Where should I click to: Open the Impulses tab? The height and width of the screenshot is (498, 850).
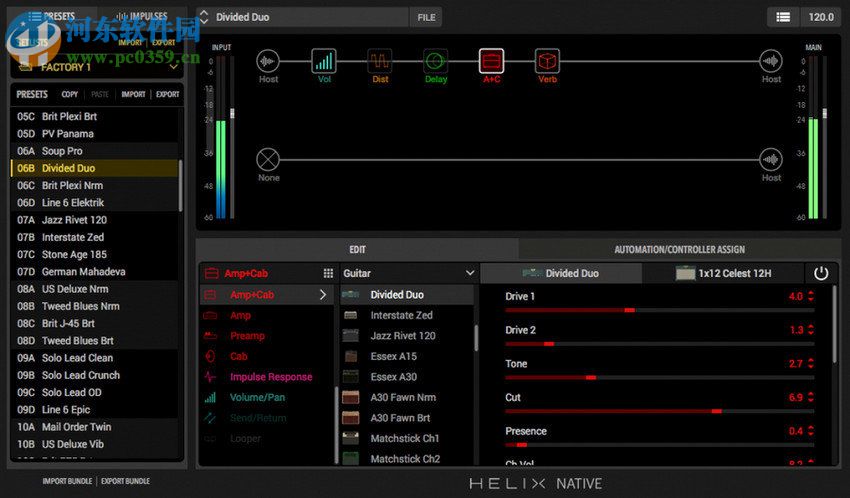click(141, 17)
